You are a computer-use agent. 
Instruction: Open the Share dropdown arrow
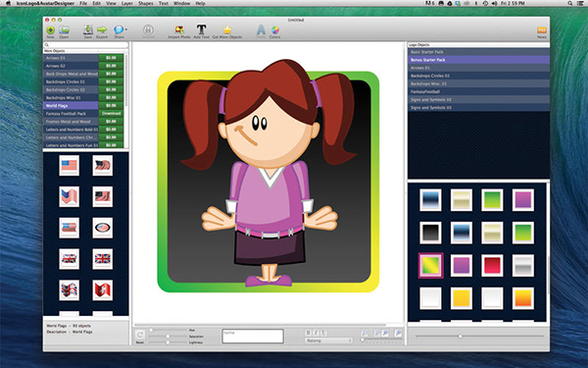pyautogui.click(x=126, y=29)
